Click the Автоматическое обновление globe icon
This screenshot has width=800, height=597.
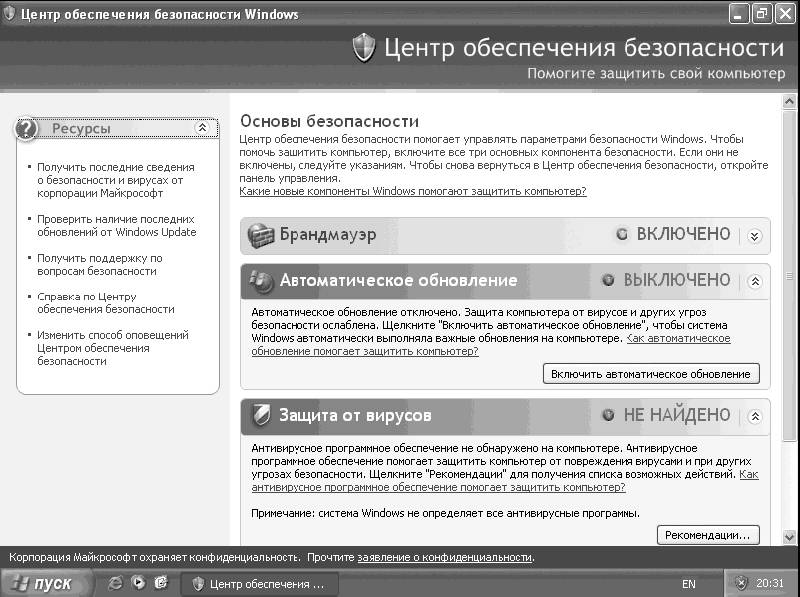pos(261,281)
